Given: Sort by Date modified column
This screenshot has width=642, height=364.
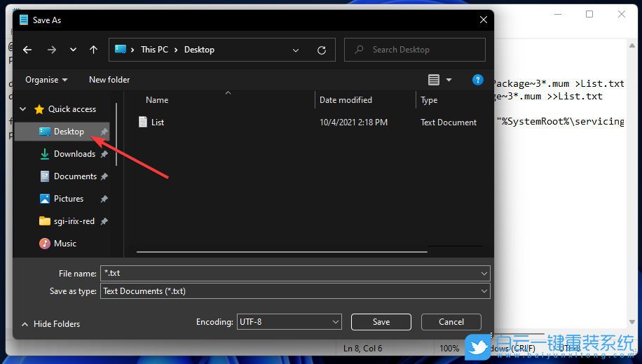Looking at the screenshot, I should coord(346,100).
